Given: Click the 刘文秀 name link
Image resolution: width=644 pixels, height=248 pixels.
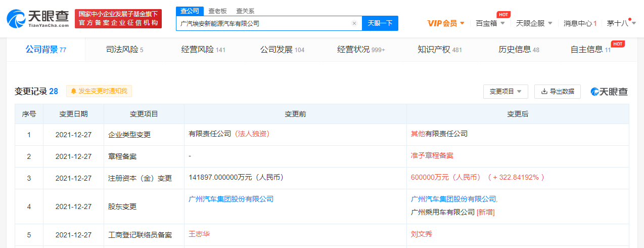Looking at the screenshot, I should [421, 234].
